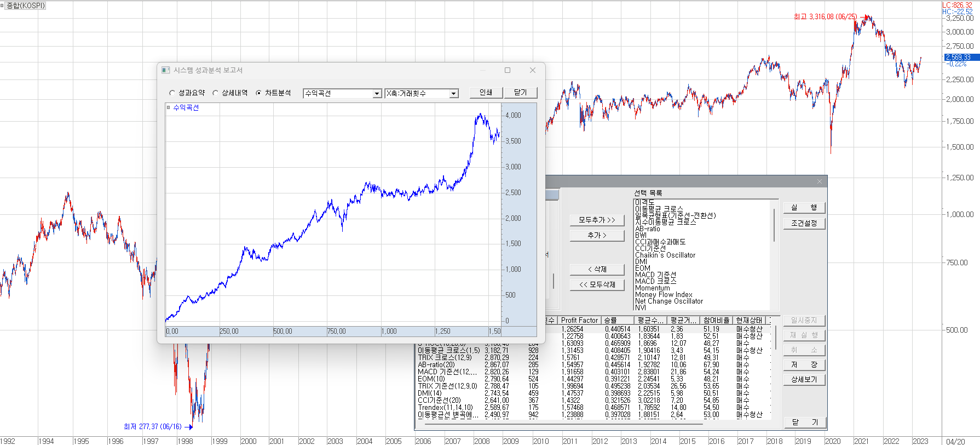
Task: Select the DMI(14) result row
Action: point(594,393)
